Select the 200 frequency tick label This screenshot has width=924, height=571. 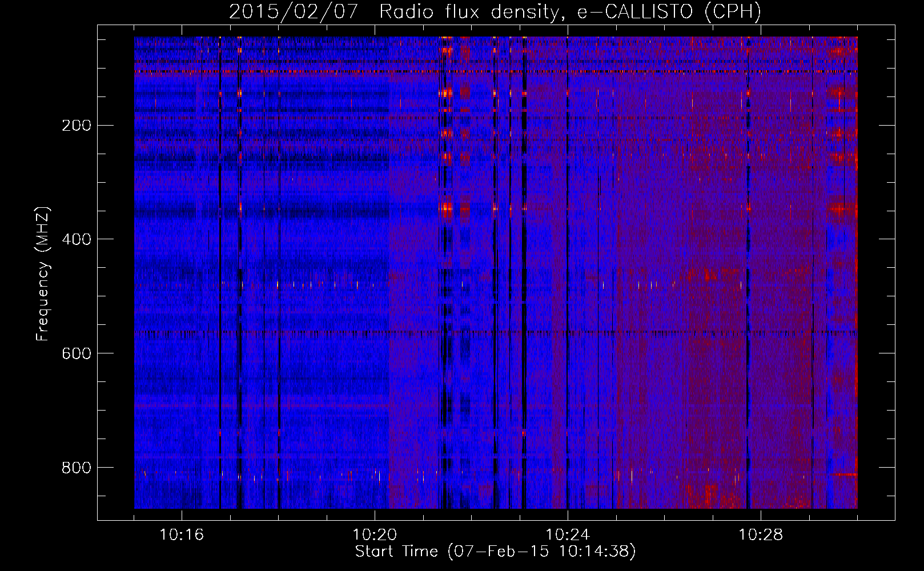tap(77, 126)
